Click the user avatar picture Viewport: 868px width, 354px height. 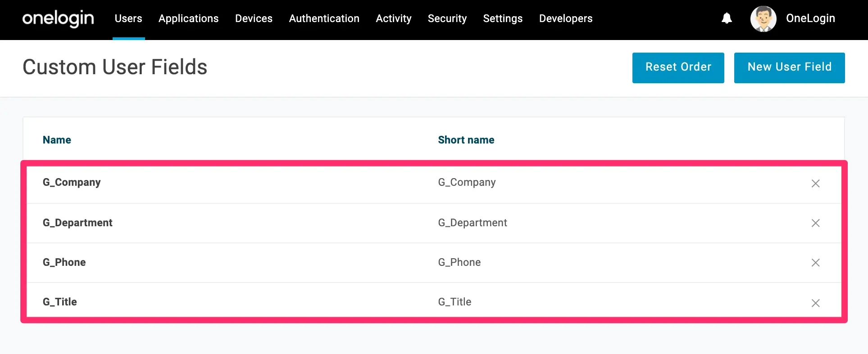pyautogui.click(x=763, y=19)
